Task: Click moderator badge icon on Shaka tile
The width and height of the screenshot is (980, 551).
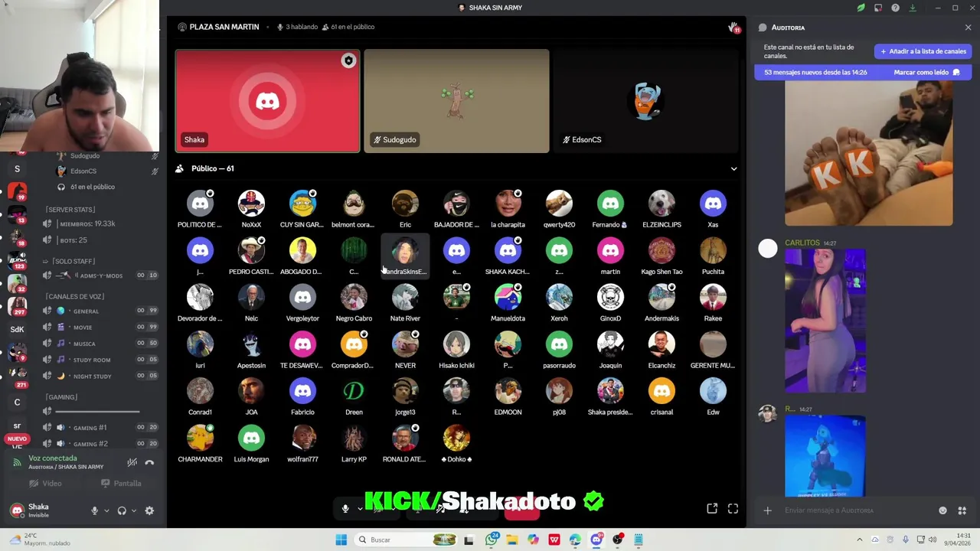Action: (x=348, y=60)
